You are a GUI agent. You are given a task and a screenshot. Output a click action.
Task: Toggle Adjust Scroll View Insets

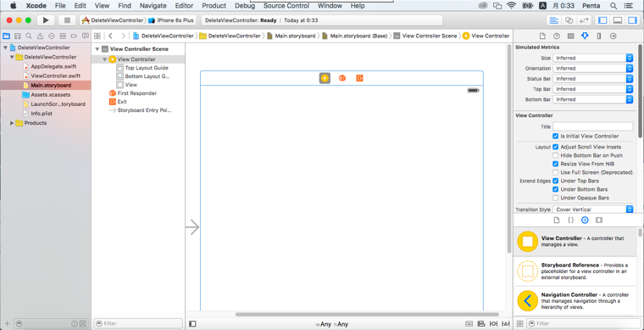click(555, 147)
